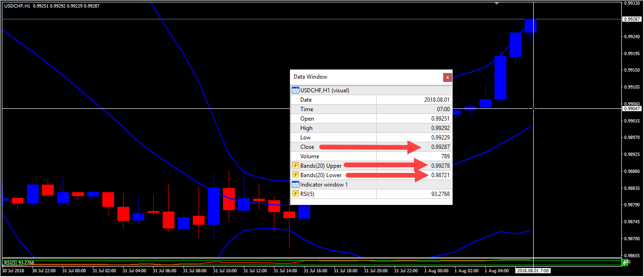Click the Low value 0.99229 in Data Window

(x=441, y=138)
